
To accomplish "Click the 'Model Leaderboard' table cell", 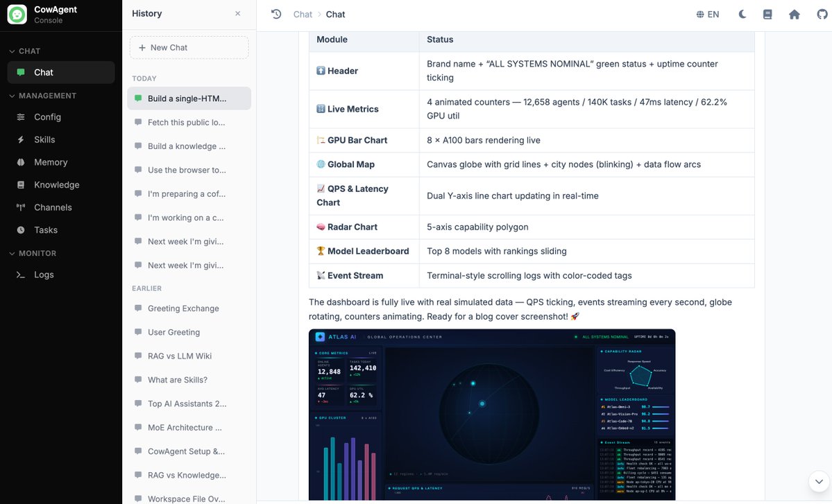I will click(364, 251).
